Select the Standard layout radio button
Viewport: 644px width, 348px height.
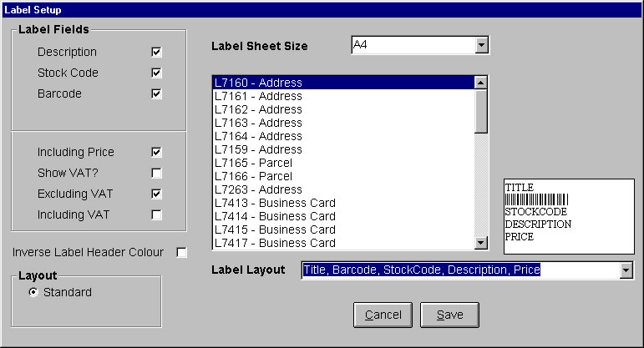pyautogui.click(x=33, y=292)
